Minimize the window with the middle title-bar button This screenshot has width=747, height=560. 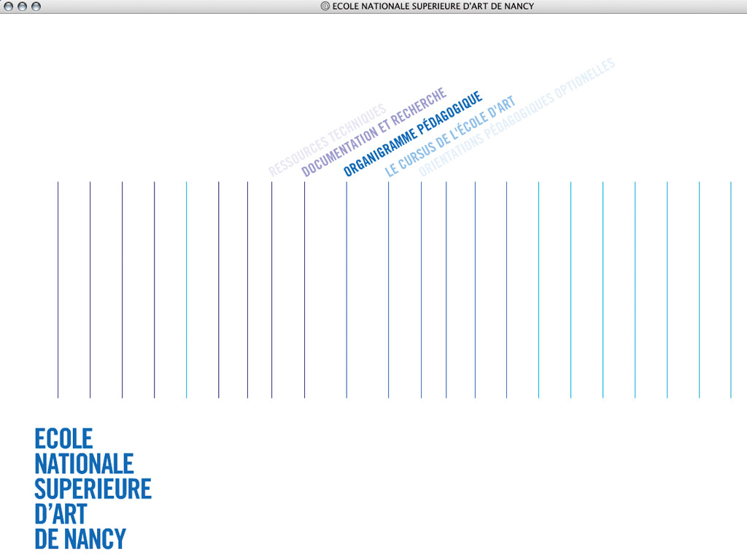22,6
